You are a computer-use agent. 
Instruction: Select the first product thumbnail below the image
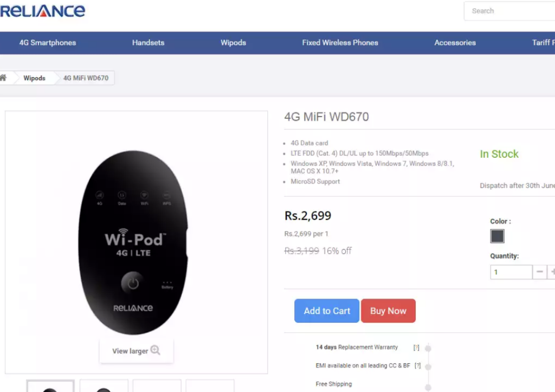50,388
